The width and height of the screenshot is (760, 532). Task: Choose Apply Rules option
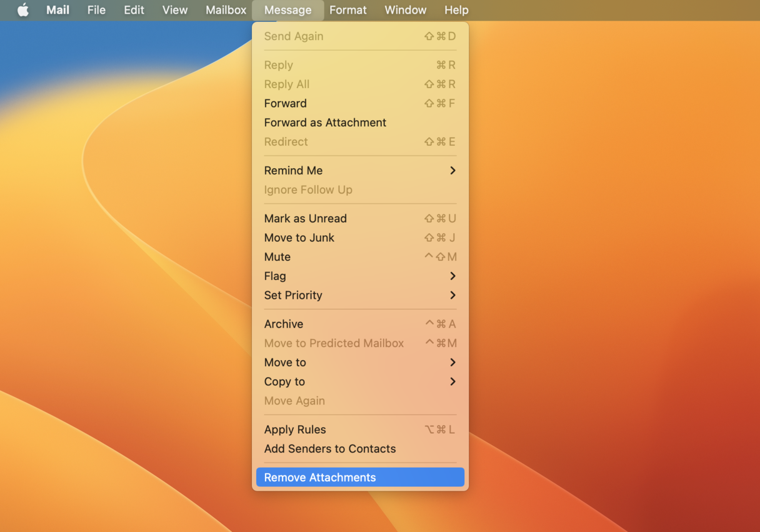295,430
